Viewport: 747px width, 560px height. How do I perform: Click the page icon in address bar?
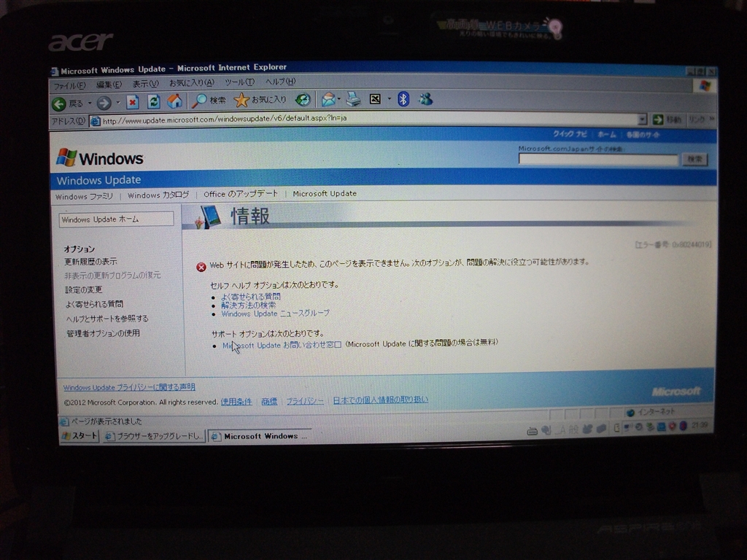95,122
